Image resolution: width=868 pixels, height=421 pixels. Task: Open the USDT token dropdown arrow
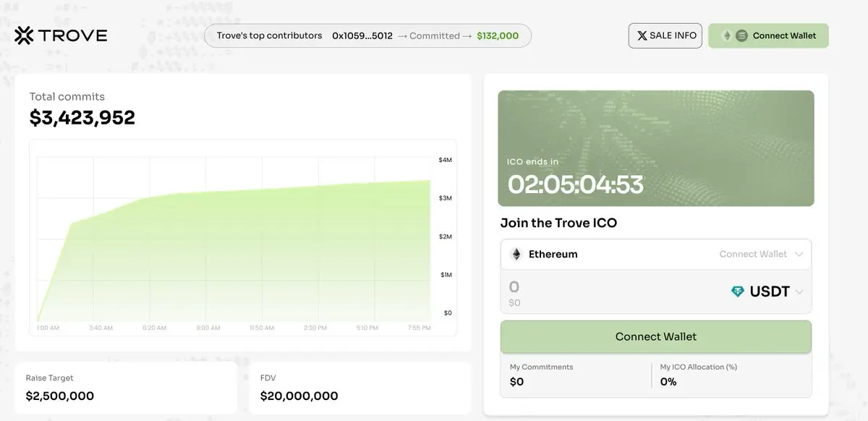[x=799, y=292]
